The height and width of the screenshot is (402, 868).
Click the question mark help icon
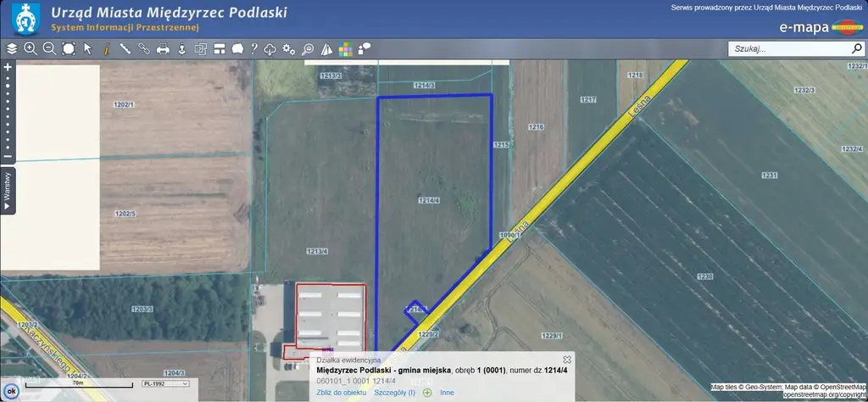(x=253, y=49)
